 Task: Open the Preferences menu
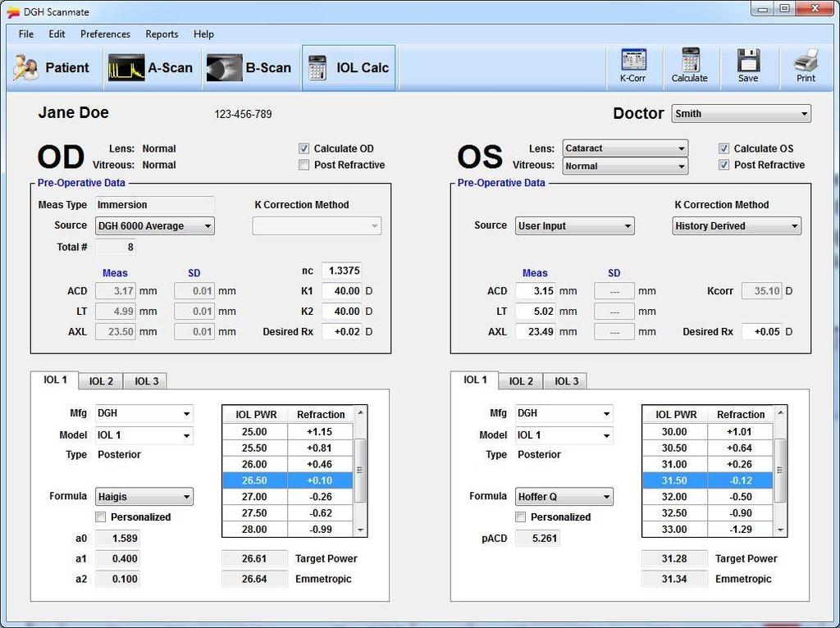click(x=105, y=34)
